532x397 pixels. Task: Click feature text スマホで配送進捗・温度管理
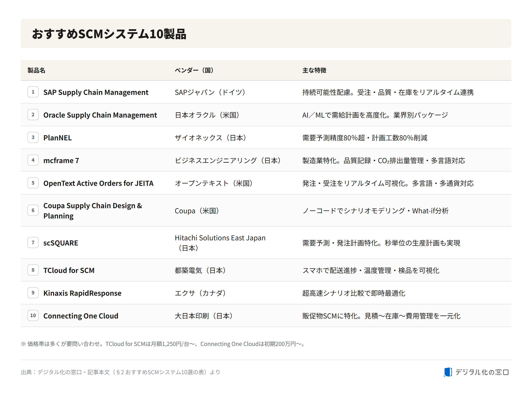(x=347, y=270)
